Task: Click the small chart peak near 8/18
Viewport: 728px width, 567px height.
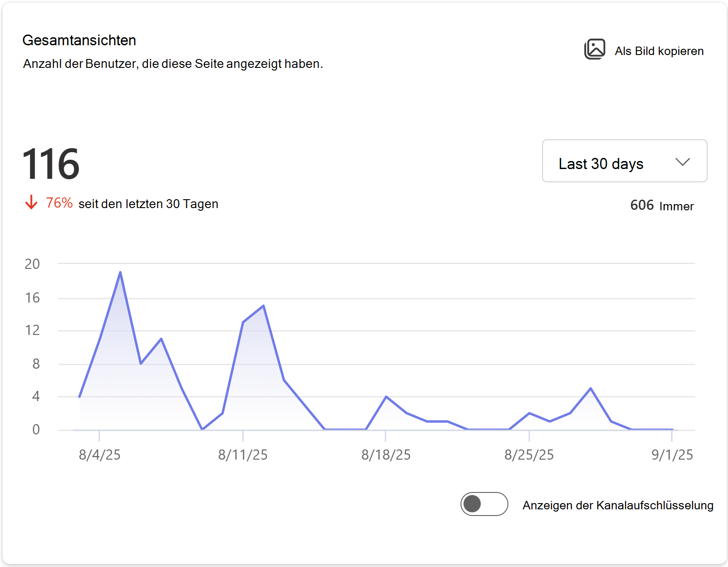Action: point(386,397)
